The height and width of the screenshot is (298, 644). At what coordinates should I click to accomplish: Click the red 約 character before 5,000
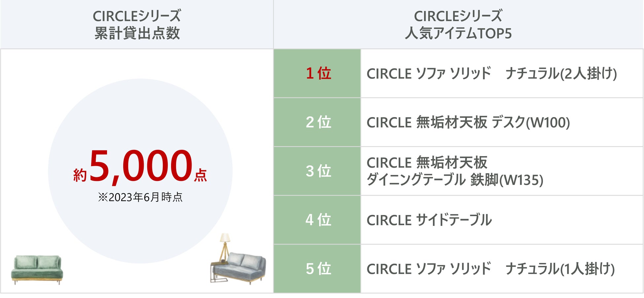[x=80, y=175]
